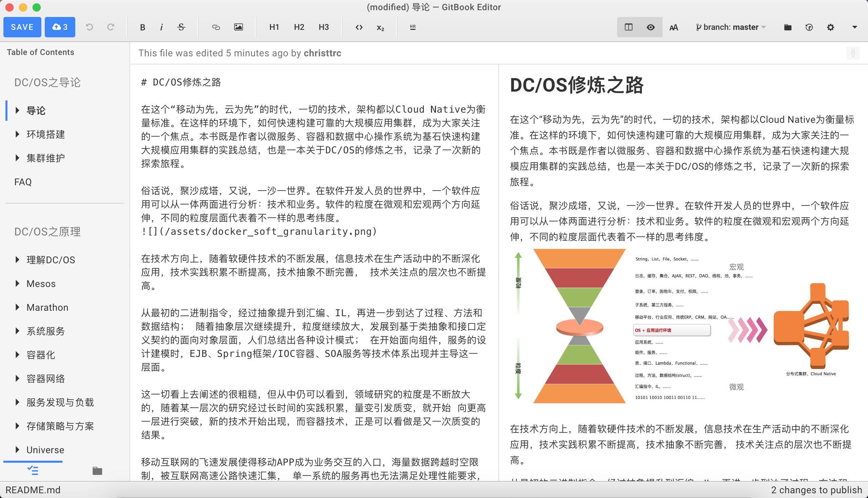Switch to files tab in sidebar bottom
Screen dimensions: 868x498
point(97,471)
